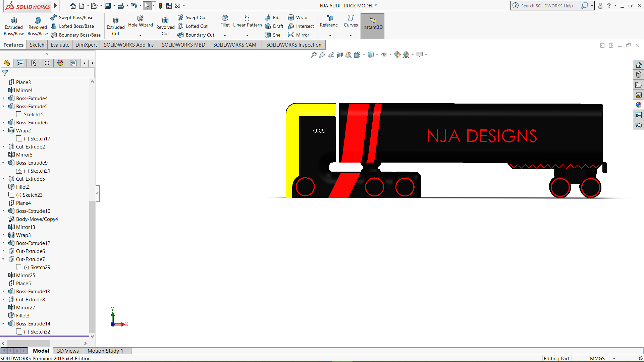Apply a Fillet feature

(x=225, y=21)
